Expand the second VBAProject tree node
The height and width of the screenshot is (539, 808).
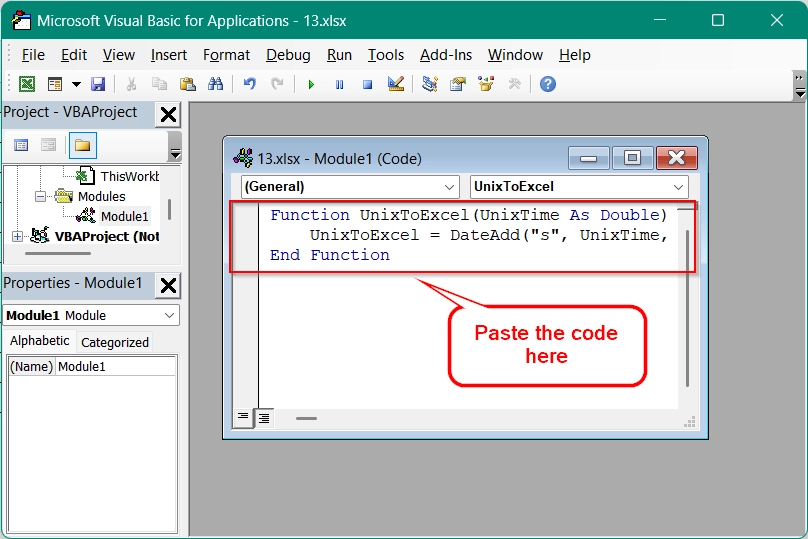(x=17, y=237)
